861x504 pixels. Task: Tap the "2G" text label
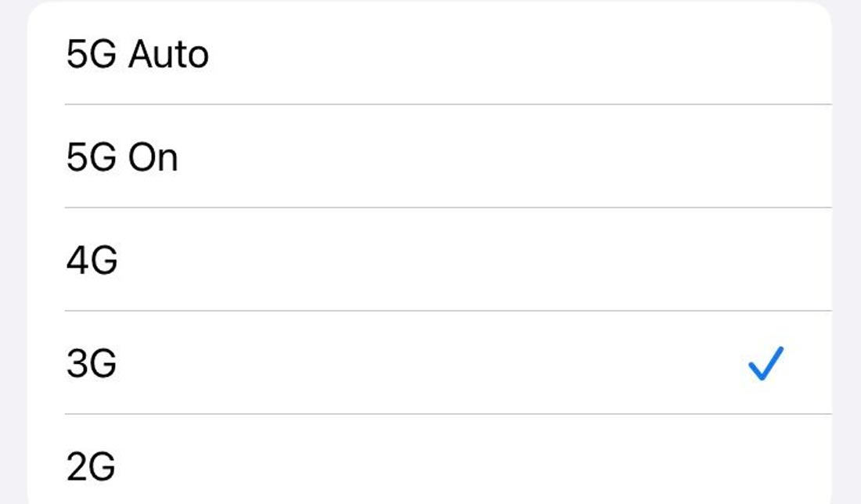click(x=92, y=466)
